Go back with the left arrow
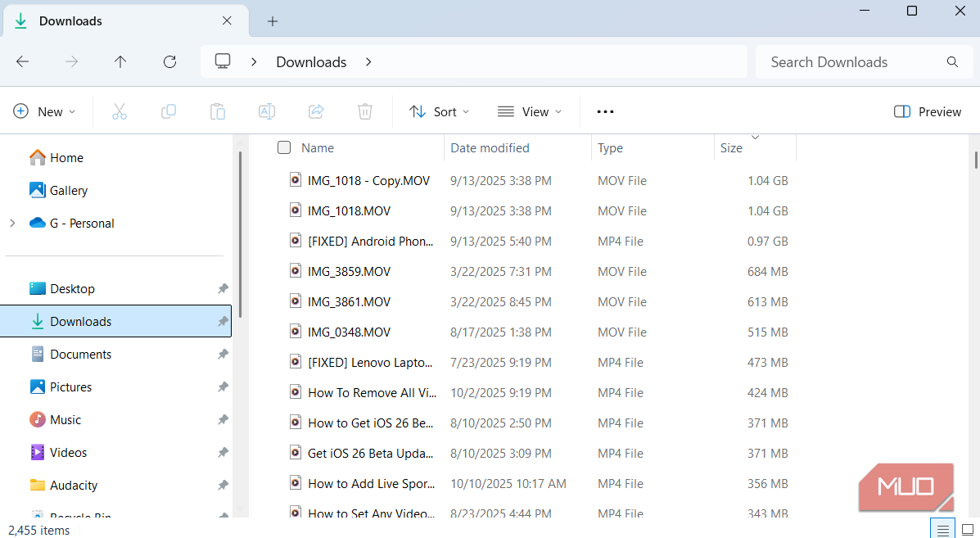The width and height of the screenshot is (980, 538). tap(22, 61)
